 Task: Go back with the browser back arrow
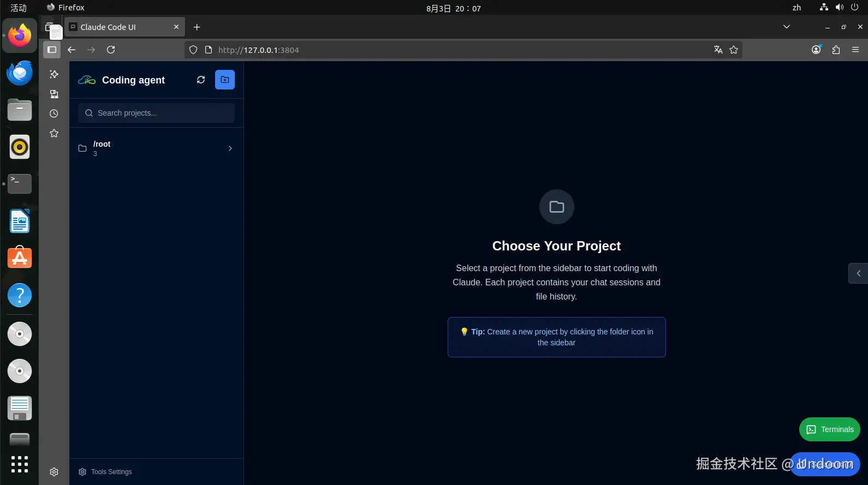point(72,50)
